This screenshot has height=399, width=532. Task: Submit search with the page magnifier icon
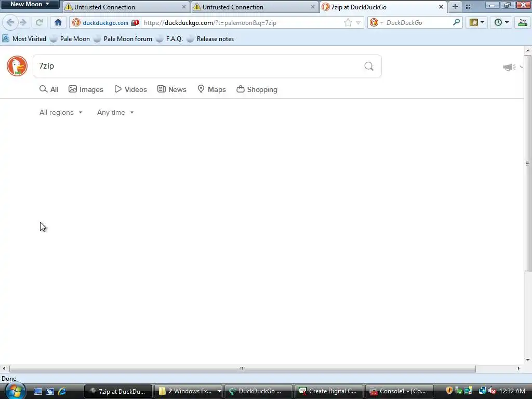tap(369, 66)
